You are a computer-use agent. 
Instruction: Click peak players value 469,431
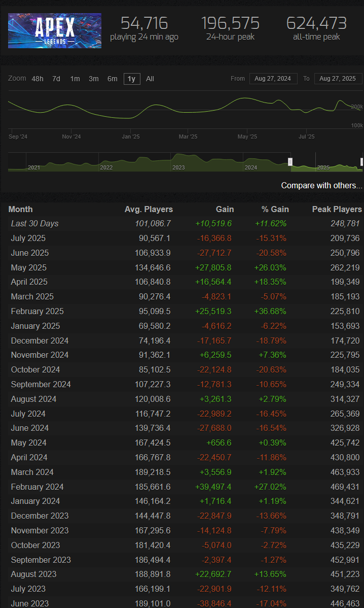click(345, 487)
